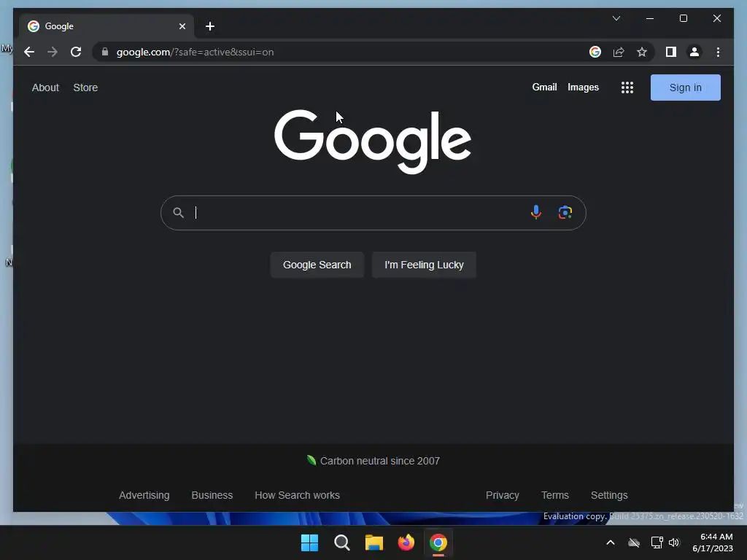The width and height of the screenshot is (747, 560).
Task: Click the Sign in button
Action: (x=685, y=87)
